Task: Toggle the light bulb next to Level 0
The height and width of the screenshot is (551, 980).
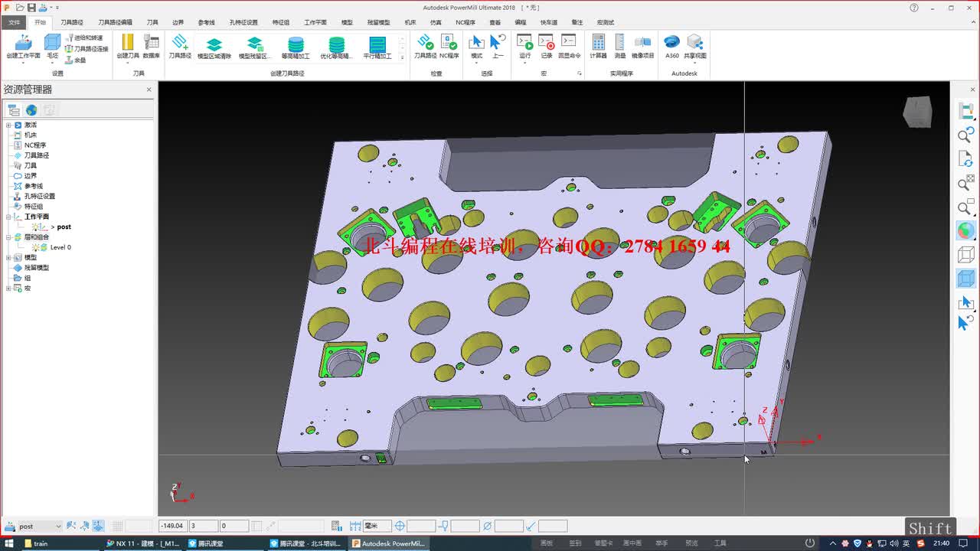Action: pyautogui.click(x=35, y=247)
